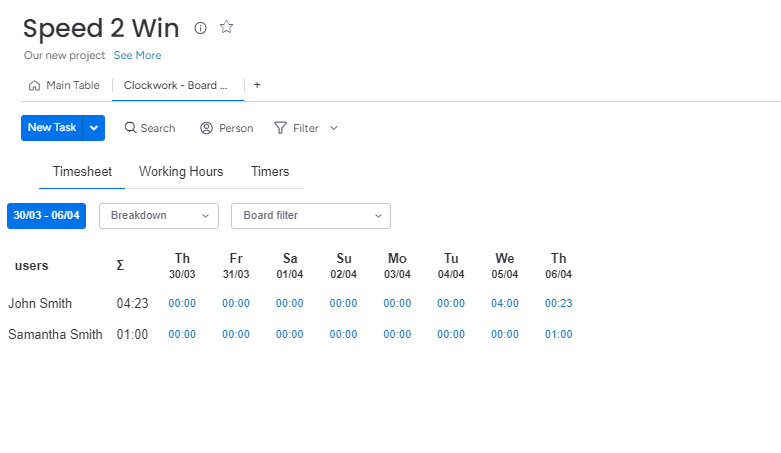Open John Smith's 04:00 Wednesday entry
The width and height of the screenshot is (781, 453).
(505, 303)
